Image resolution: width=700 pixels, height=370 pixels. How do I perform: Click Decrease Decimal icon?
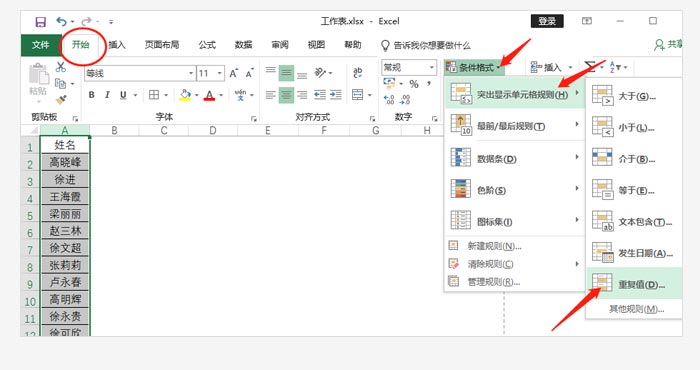[x=405, y=100]
